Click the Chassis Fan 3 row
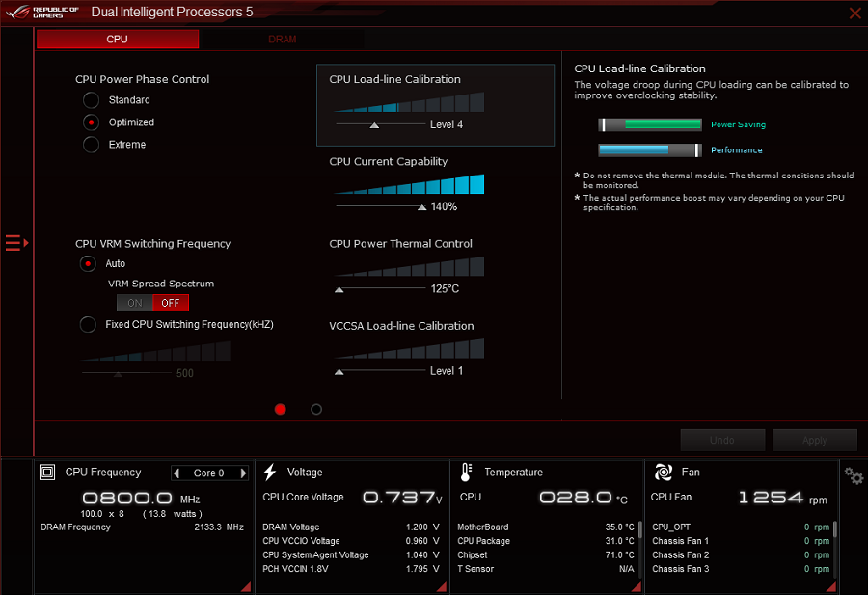This screenshot has height=595, width=868. click(741, 568)
